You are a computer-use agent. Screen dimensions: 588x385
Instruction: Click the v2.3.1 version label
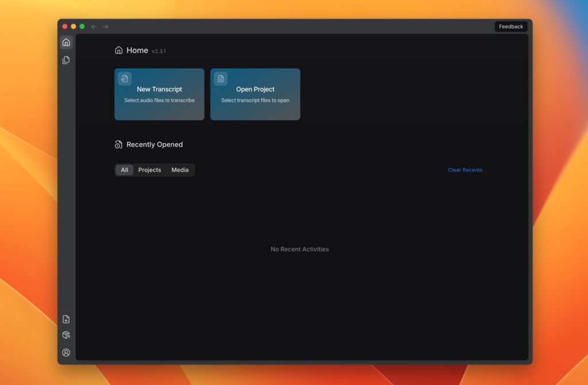pos(158,51)
